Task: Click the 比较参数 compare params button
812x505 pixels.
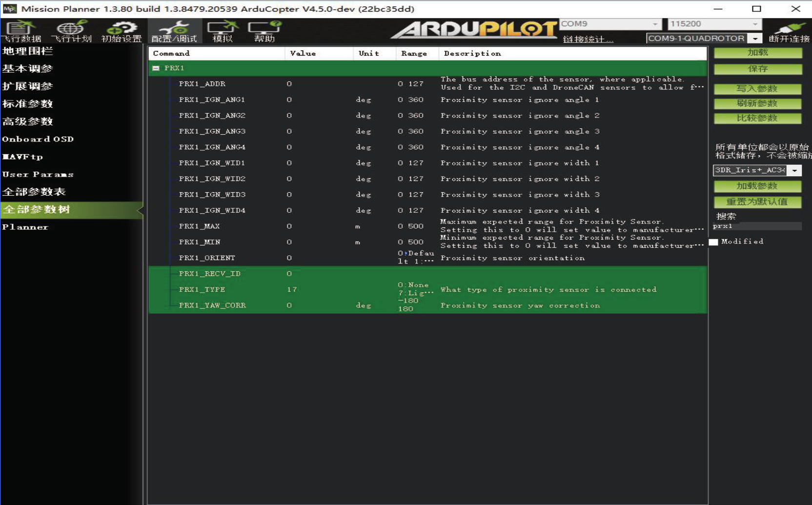Action: tap(757, 118)
